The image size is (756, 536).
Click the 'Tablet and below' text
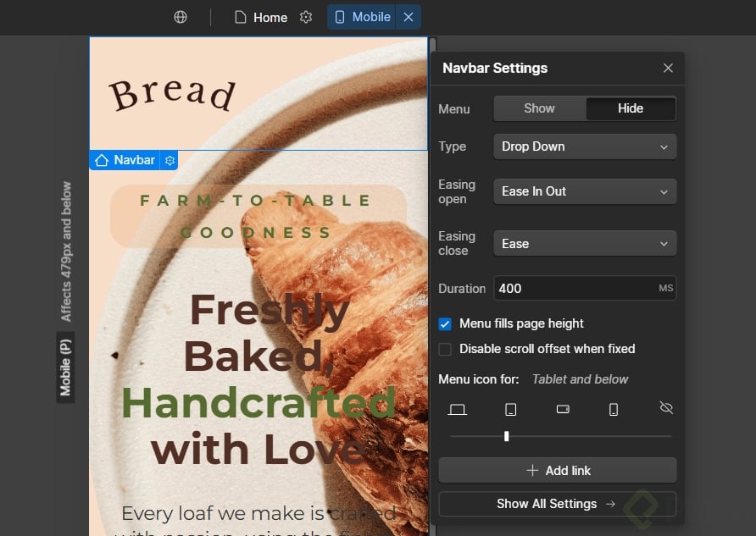click(x=580, y=379)
